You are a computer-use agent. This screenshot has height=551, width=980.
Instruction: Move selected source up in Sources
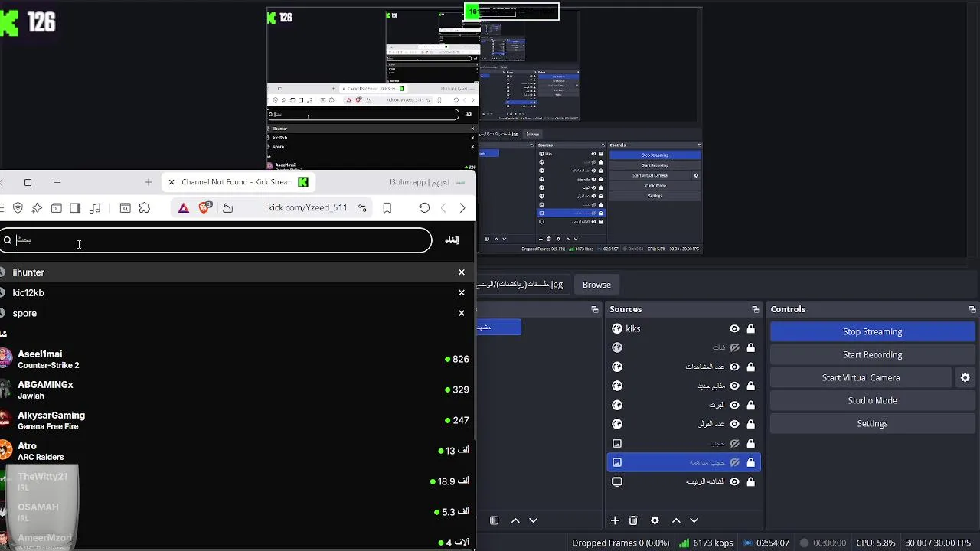point(676,520)
